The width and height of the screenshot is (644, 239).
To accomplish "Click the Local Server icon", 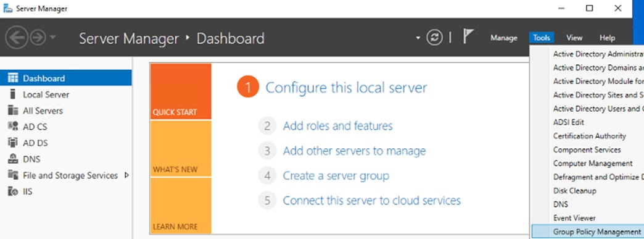I will point(13,94).
